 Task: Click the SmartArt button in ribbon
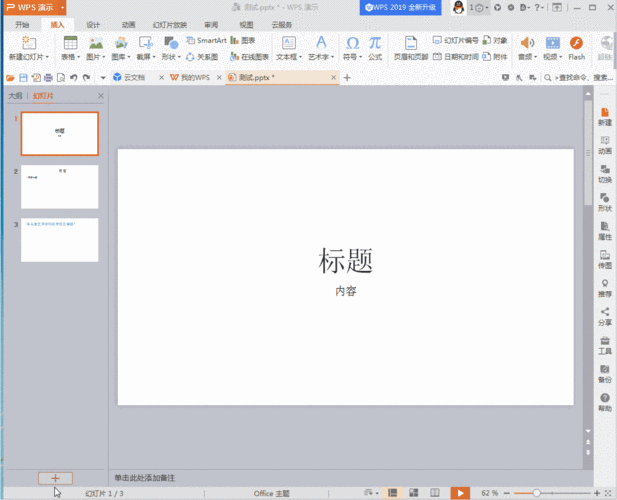[x=206, y=41]
